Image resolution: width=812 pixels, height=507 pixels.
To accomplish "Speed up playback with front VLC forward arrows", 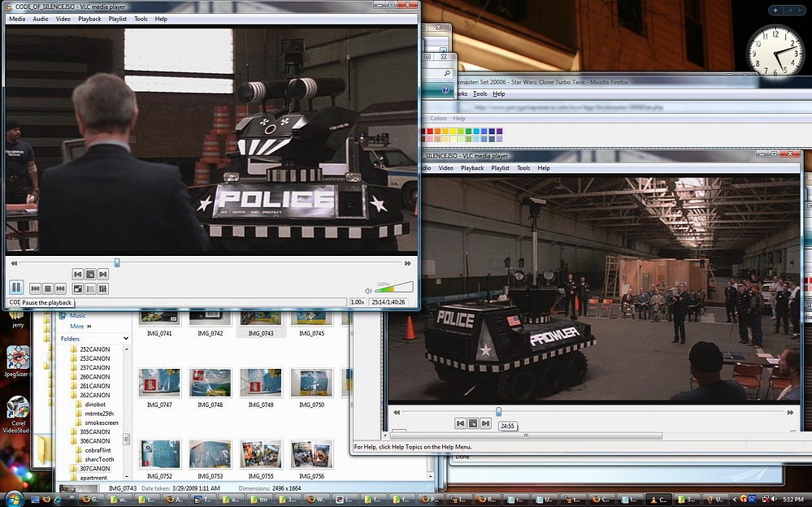I will click(x=408, y=263).
